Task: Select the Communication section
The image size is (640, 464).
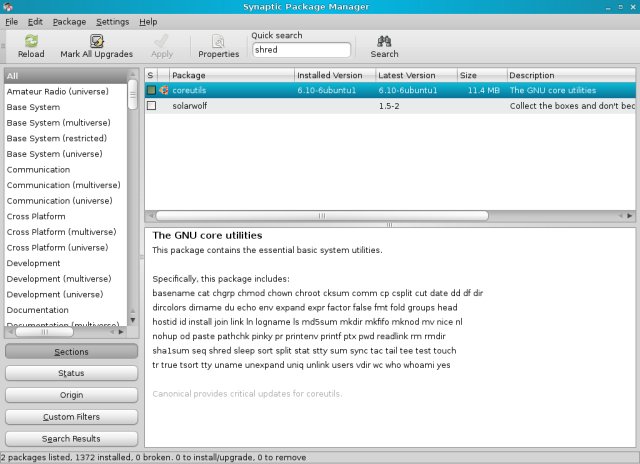Action: [66, 169]
